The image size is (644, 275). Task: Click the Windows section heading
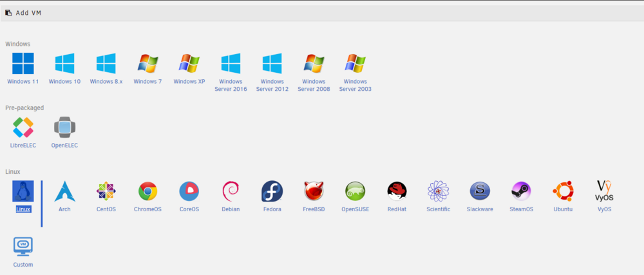(x=17, y=44)
